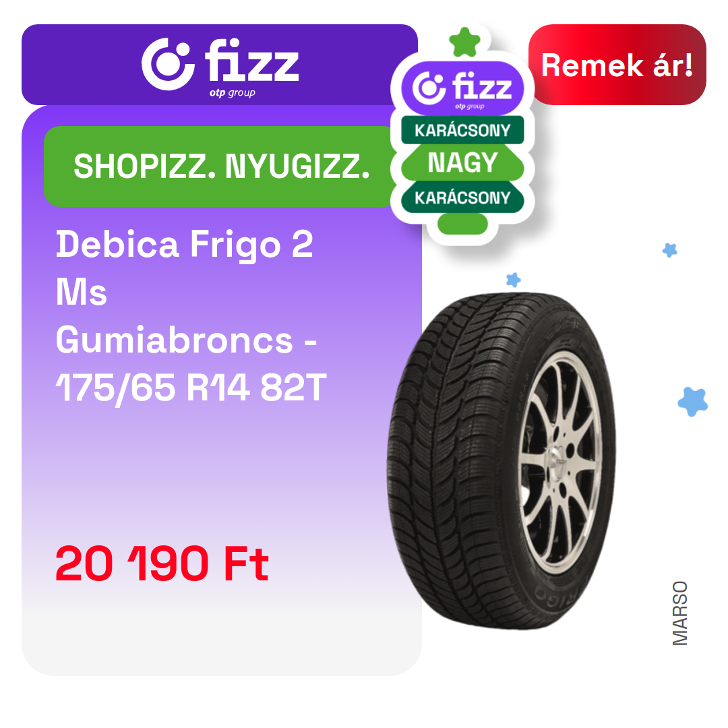The image size is (728, 728).
Task: Click the Remek ár! red badge
Action: point(617,65)
